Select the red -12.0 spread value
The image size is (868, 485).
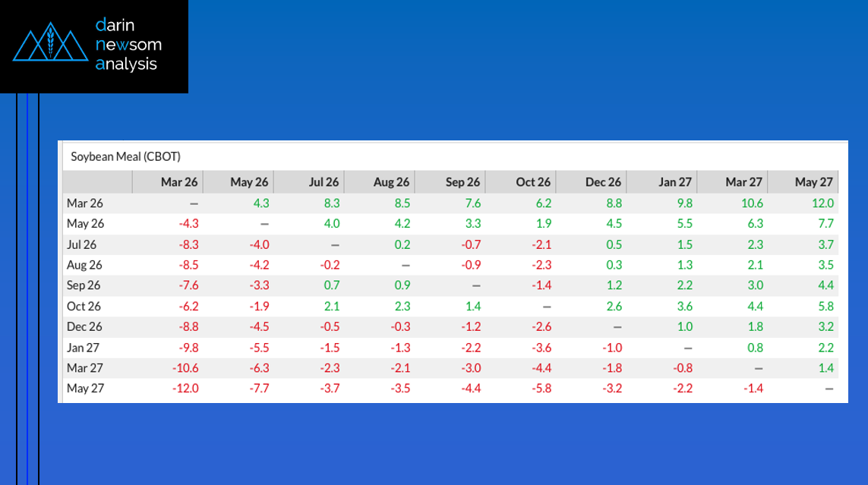click(185, 389)
